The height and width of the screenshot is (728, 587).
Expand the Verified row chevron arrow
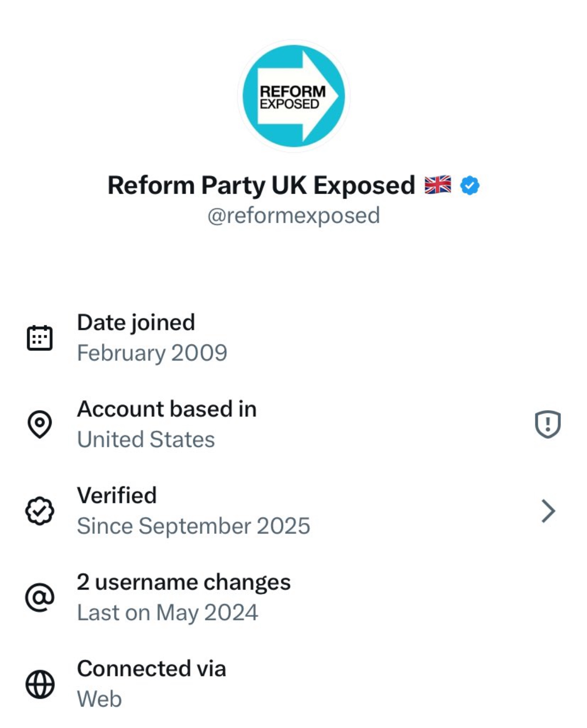[x=548, y=511]
